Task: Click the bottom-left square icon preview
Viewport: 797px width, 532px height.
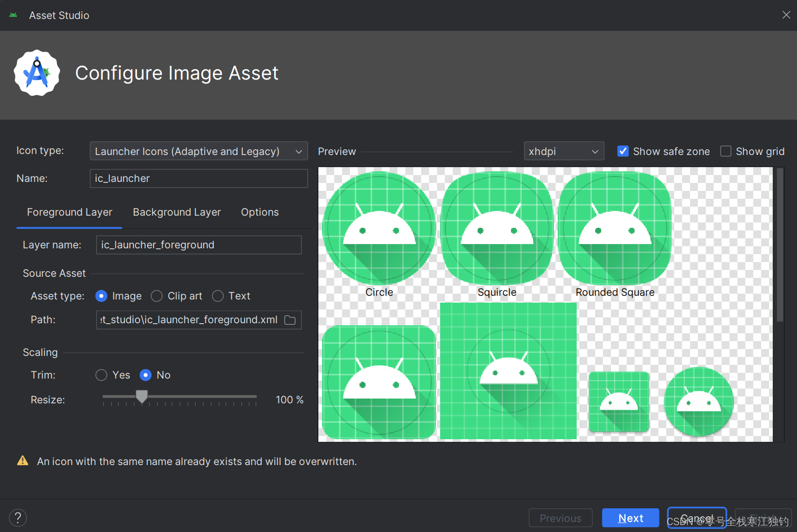Action: tap(379, 382)
